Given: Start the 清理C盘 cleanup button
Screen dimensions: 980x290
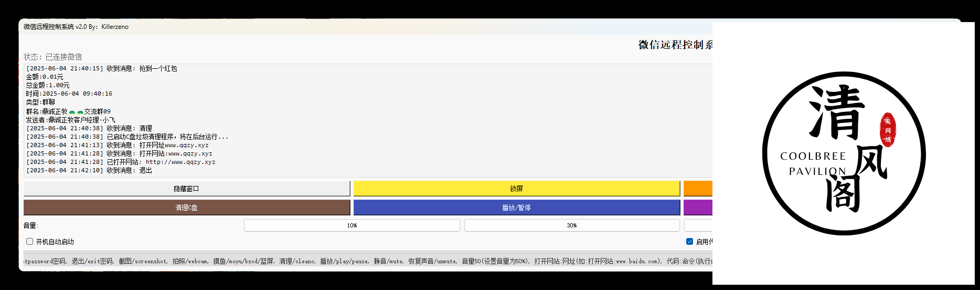Looking at the screenshot, I should 187,208.
